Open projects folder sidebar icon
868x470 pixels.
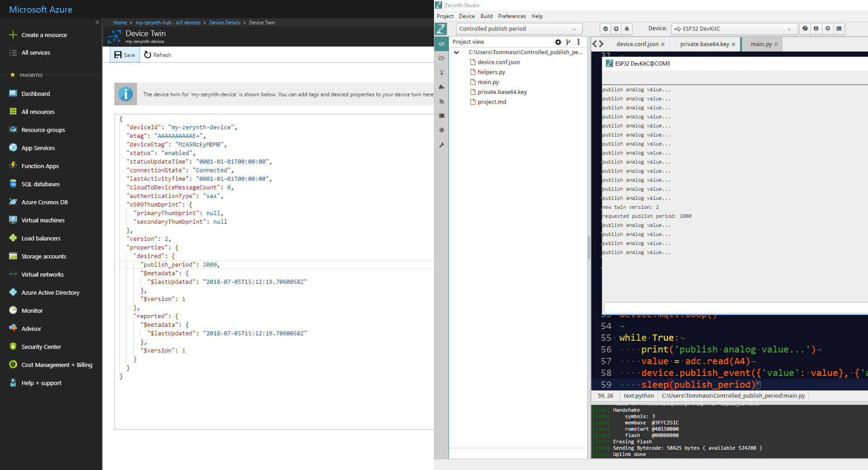pos(441,58)
